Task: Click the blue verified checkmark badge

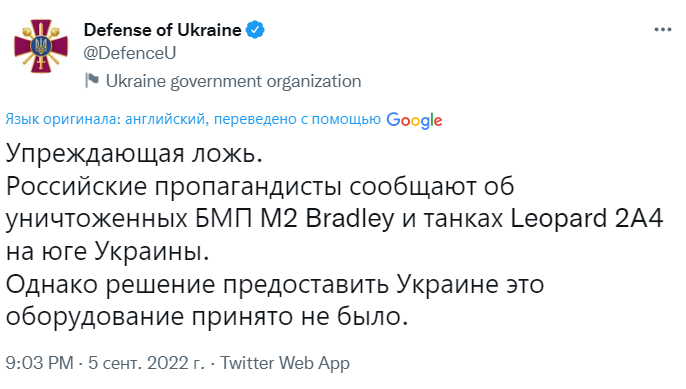Action: tap(255, 30)
